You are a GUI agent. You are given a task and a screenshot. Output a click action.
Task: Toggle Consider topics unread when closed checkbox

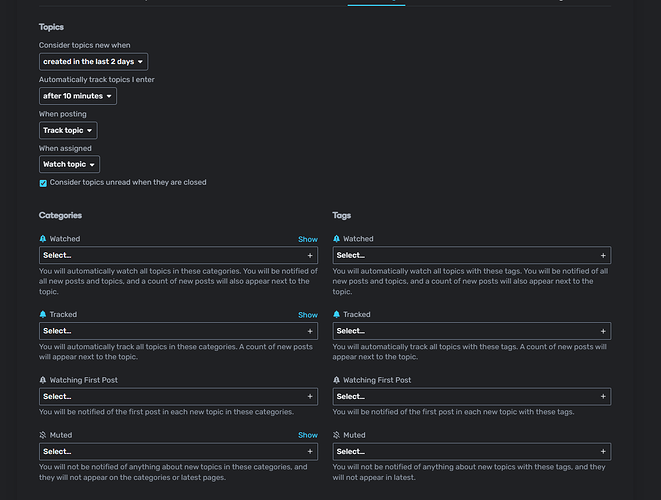point(43,183)
